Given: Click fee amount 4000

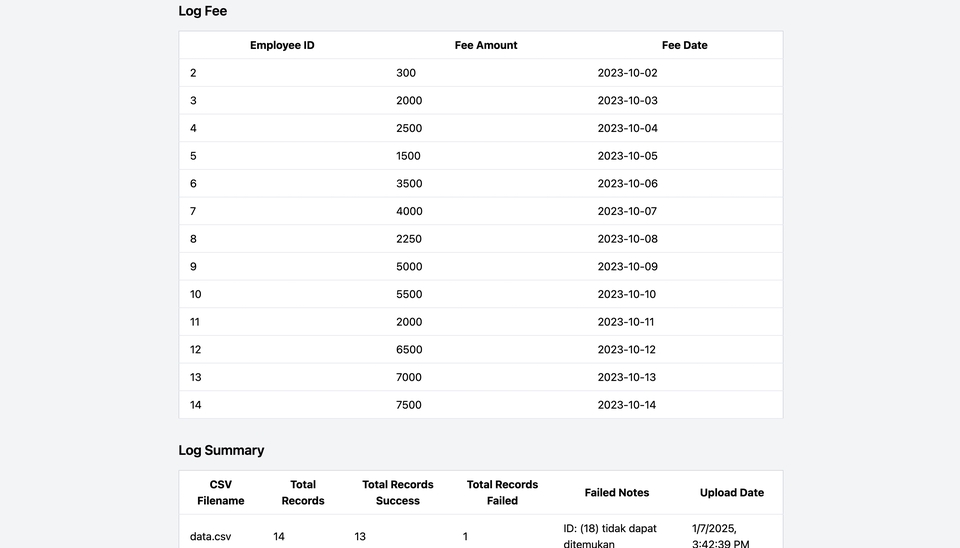Looking at the screenshot, I should click(409, 211).
